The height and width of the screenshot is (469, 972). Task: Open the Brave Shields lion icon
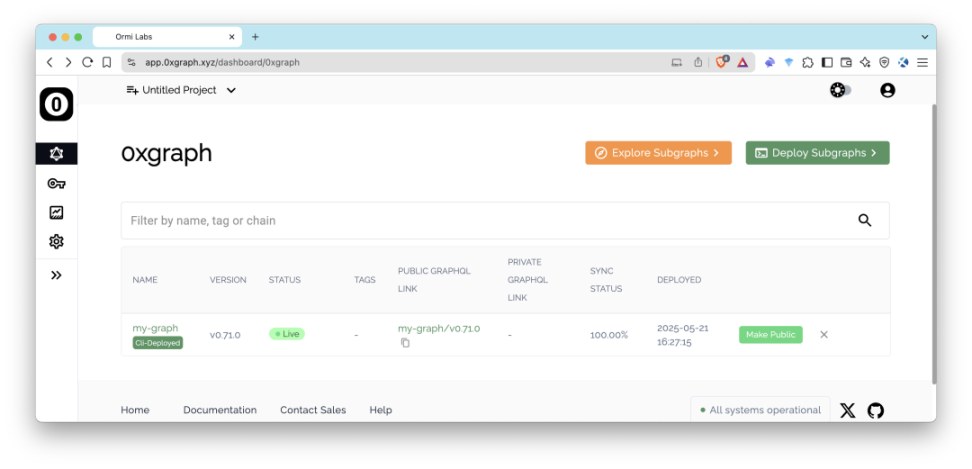[x=721, y=62]
